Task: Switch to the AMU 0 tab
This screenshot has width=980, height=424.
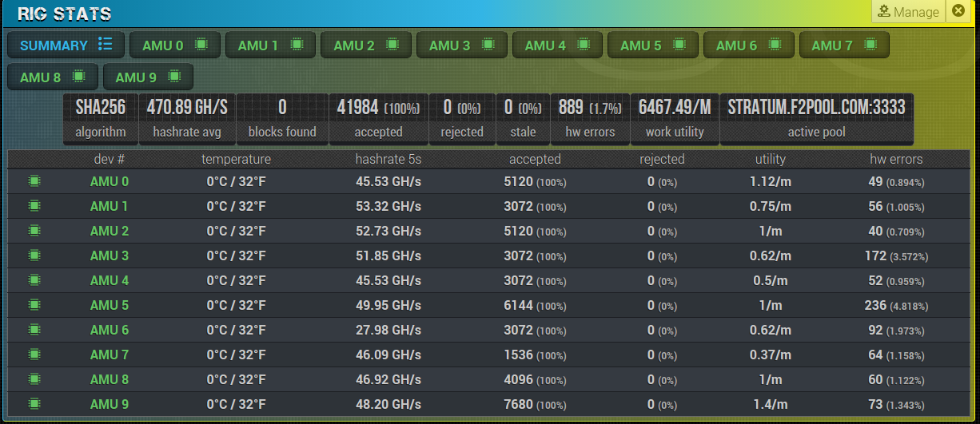Action: click(175, 46)
